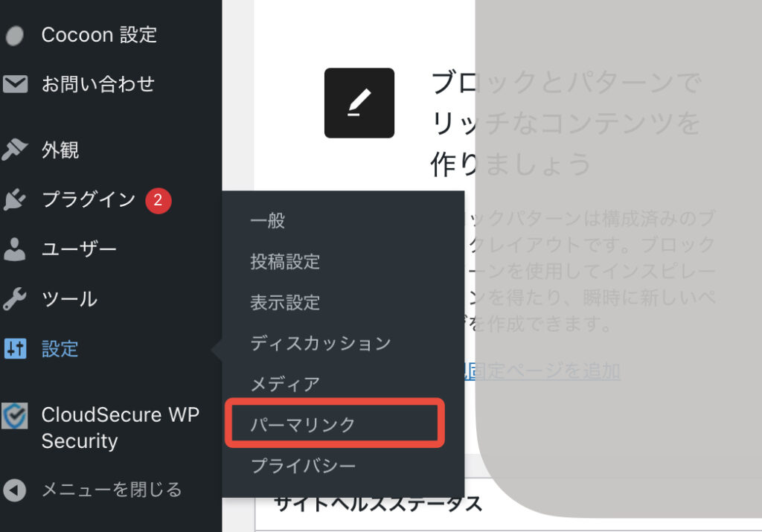This screenshot has width=762, height=532.
Task: Click the 固定ページを追加 link
Action: pyautogui.click(x=542, y=371)
